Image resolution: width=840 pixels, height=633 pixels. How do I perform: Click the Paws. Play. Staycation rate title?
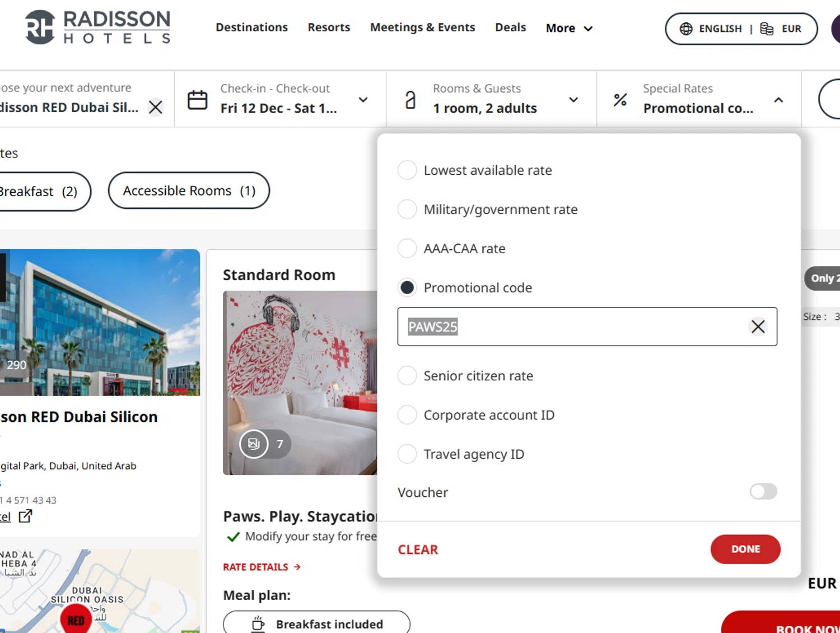pos(300,516)
